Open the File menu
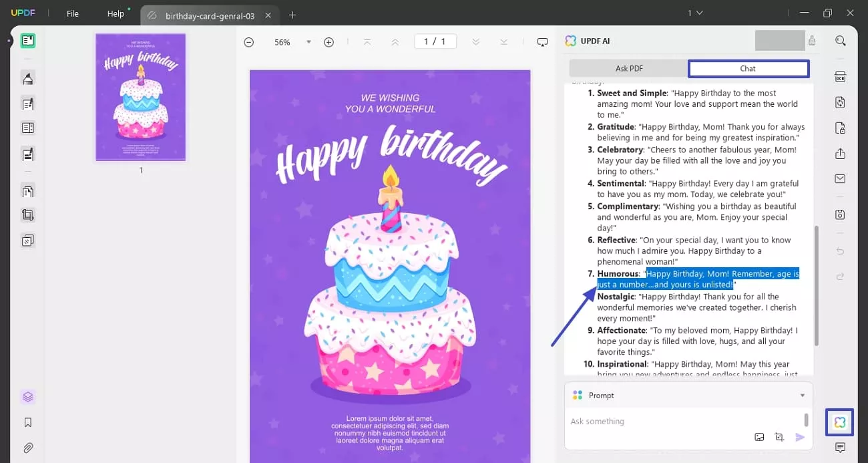Screen dimensions: 868x463 click(72, 13)
